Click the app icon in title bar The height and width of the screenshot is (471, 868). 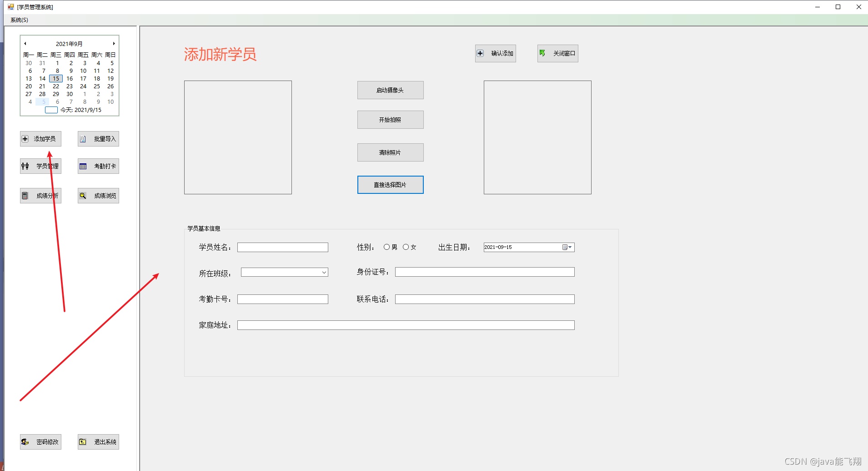(x=11, y=7)
